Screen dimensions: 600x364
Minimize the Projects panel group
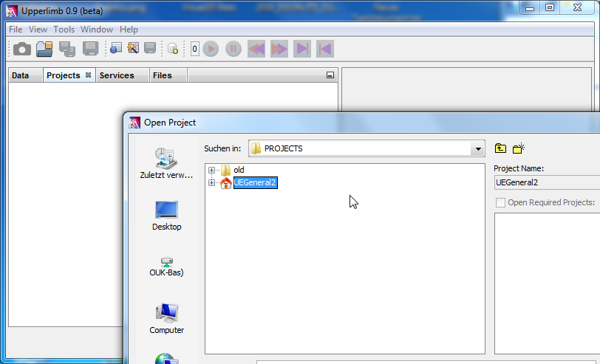click(330, 75)
